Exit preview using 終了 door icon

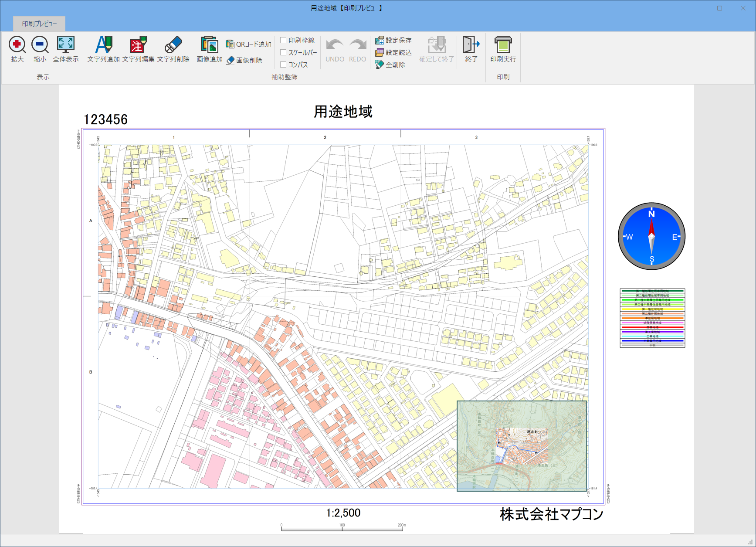(x=471, y=45)
